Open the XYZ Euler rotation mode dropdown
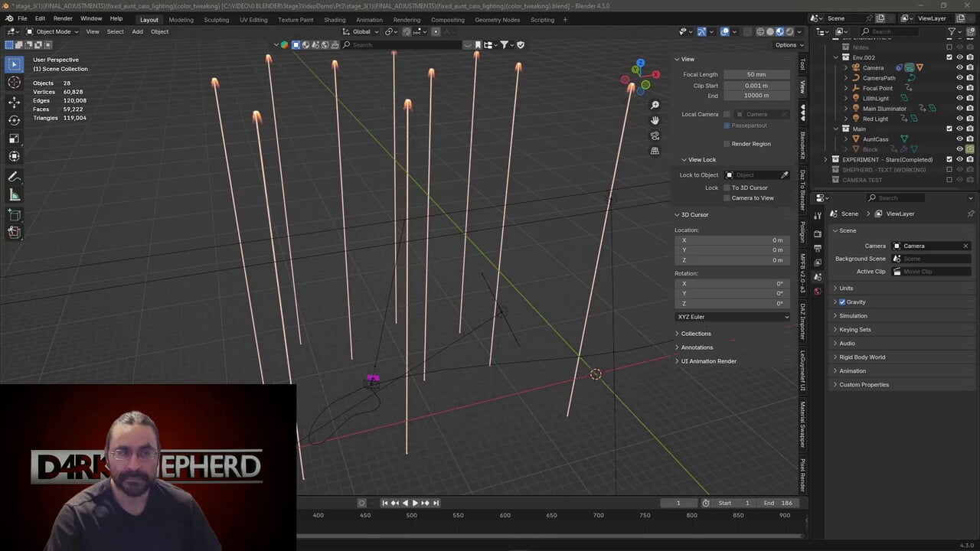The height and width of the screenshot is (551, 980). click(733, 317)
